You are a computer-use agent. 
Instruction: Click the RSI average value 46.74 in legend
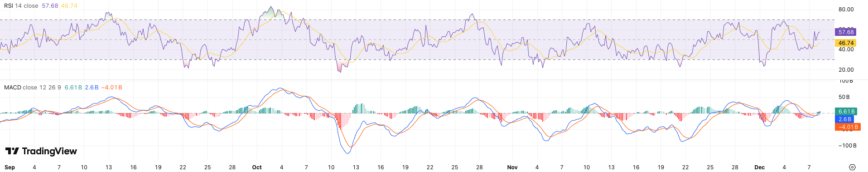click(69, 6)
